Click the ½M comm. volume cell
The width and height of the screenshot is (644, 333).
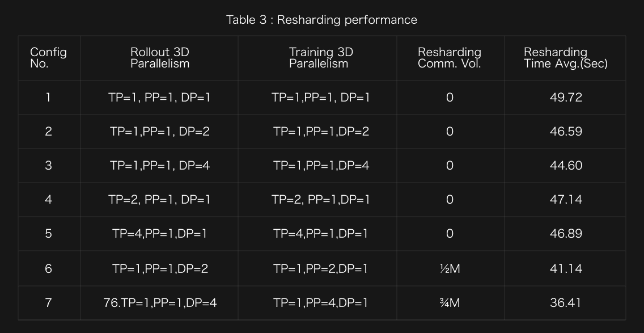[x=450, y=269]
